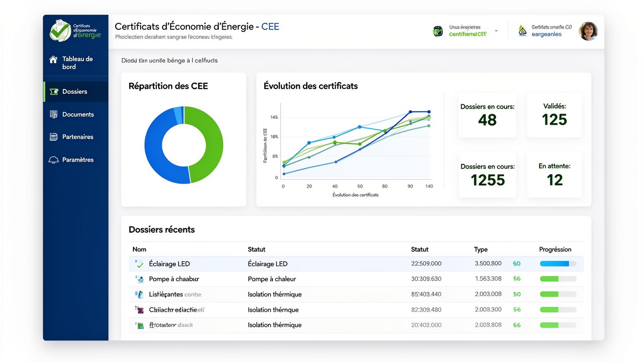Click the En attente counter card
This screenshot has width=644, height=362.
click(554, 174)
